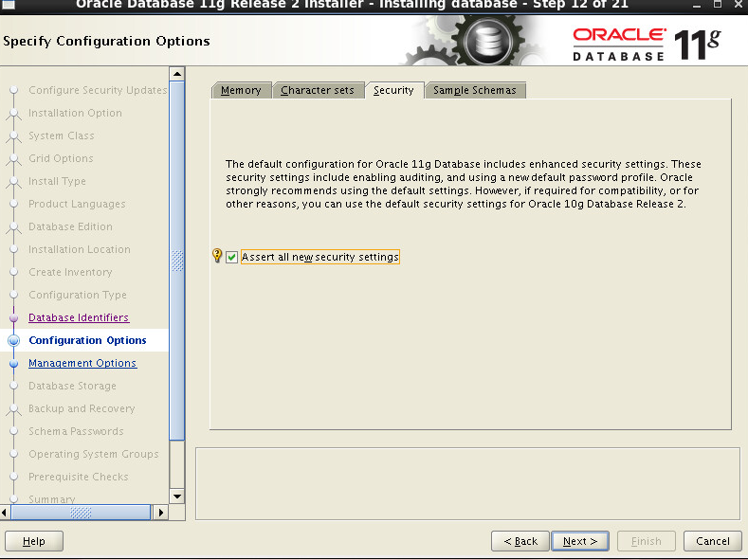This screenshot has height=560, width=748.
Task: Open the Character sets tab
Action: click(318, 90)
